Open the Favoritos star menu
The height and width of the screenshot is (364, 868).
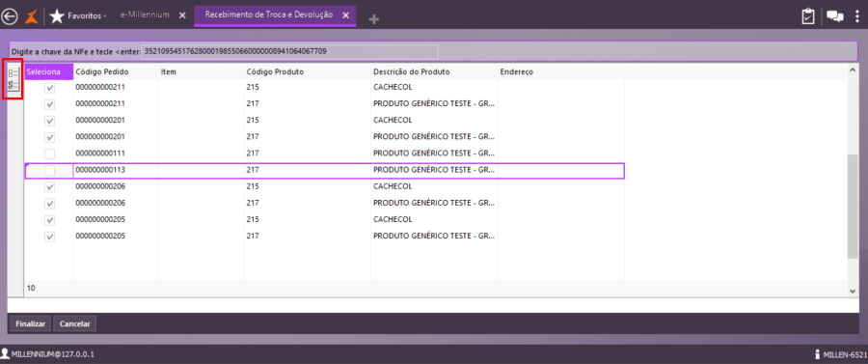coord(78,16)
